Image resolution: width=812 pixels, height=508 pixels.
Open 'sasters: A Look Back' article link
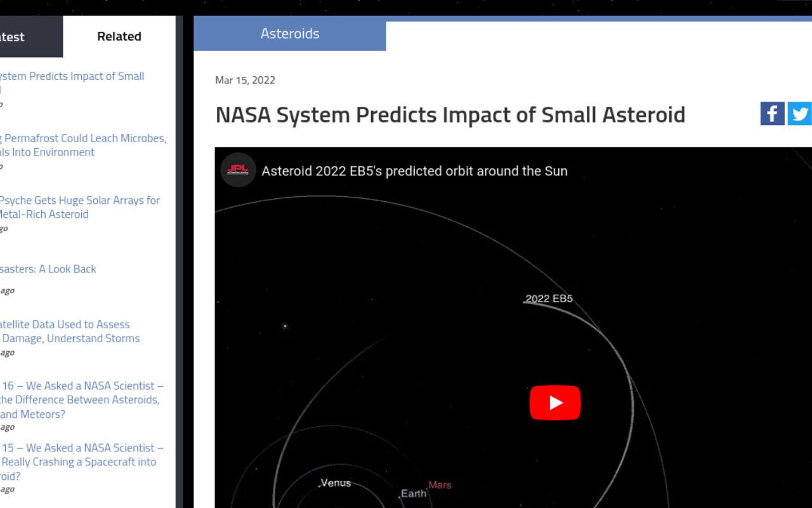click(48, 269)
